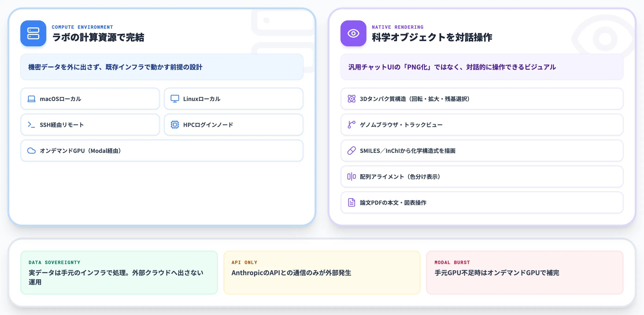Click the pill icon next to SMILES／InChI
644x315 pixels.
click(x=352, y=151)
